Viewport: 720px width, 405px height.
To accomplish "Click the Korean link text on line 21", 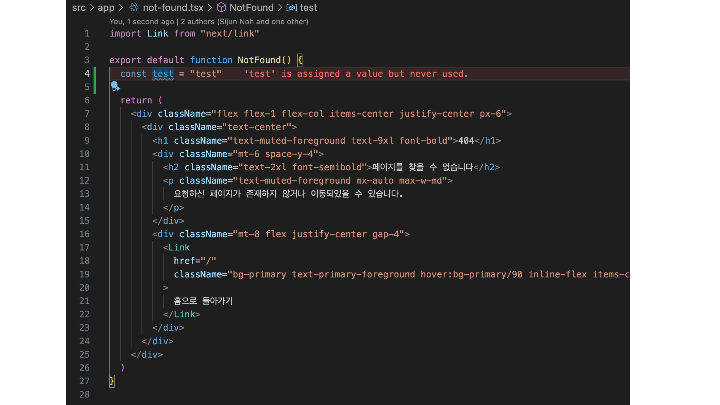I will tap(203, 301).
